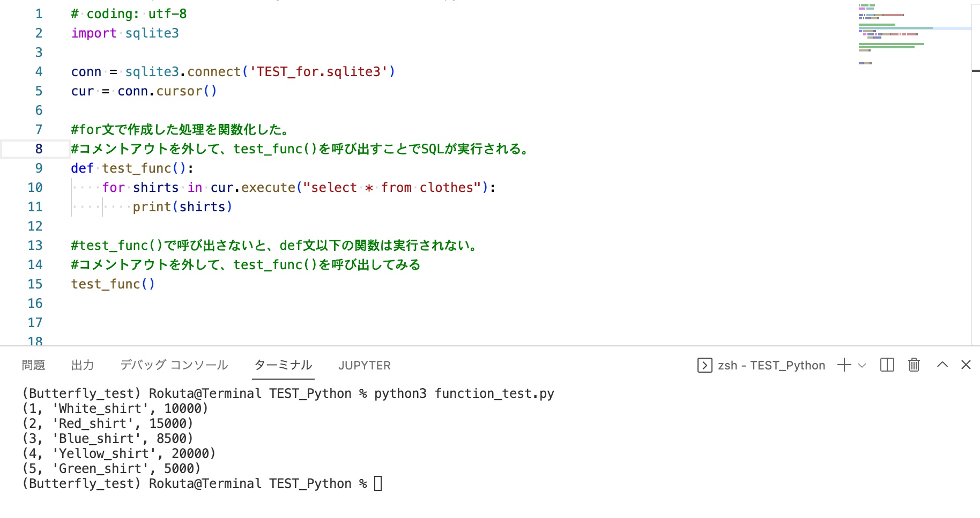The width and height of the screenshot is (980, 518).
Task: Click the word sqlite3 in import line
Action: [x=152, y=33]
